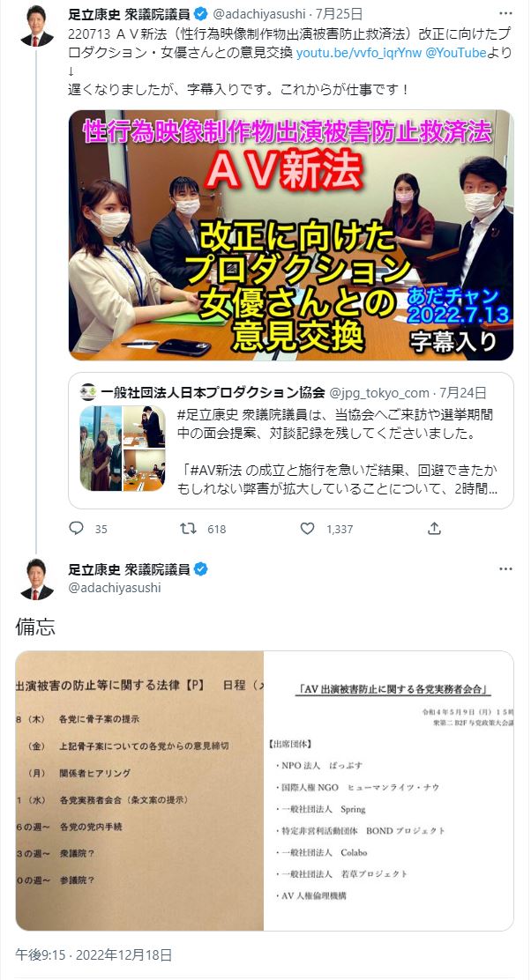Image resolution: width=531 pixels, height=980 pixels.
Task: Open reply icon with 35 replies
Action: click(77, 529)
